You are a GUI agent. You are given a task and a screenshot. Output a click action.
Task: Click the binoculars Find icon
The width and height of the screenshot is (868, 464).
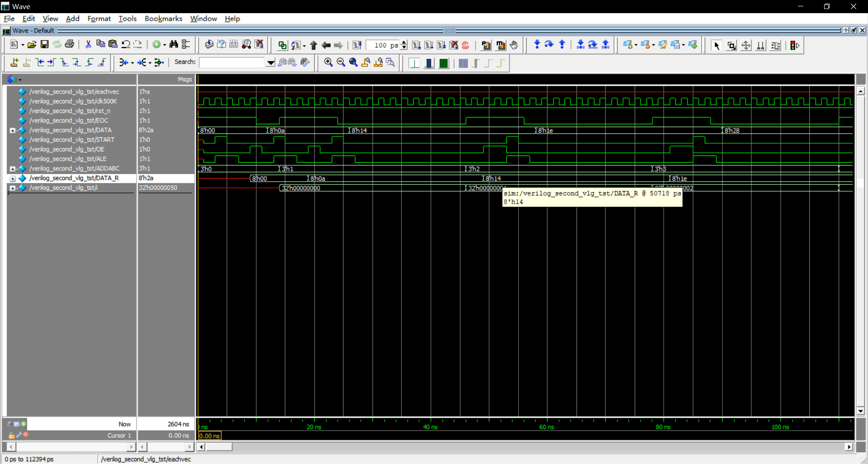click(174, 45)
